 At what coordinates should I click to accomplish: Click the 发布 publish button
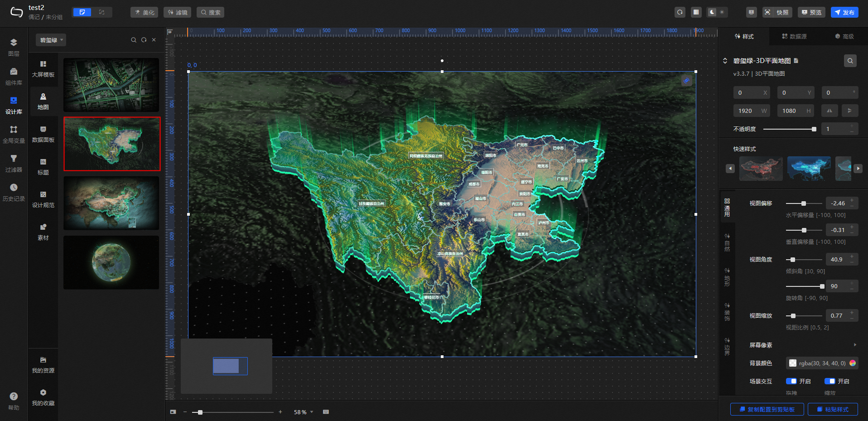tap(844, 12)
